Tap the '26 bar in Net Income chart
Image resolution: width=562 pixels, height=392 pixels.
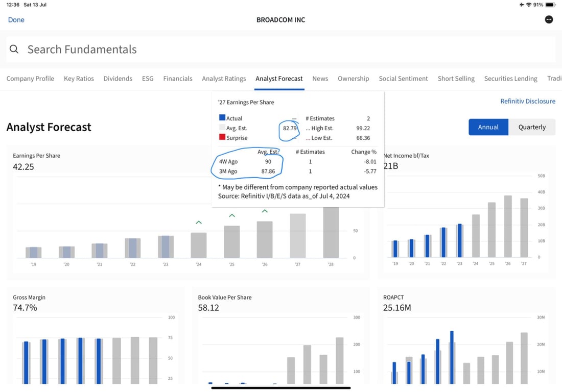(x=508, y=226)
